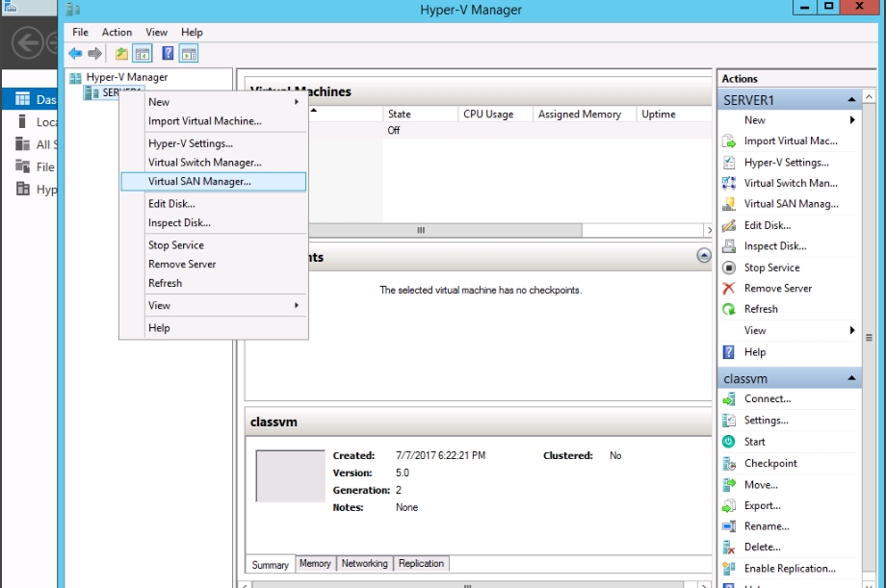This screenshot has height=588, width=886.
Task: Click the classvm Settings icon
Action: tap(729, 421)
